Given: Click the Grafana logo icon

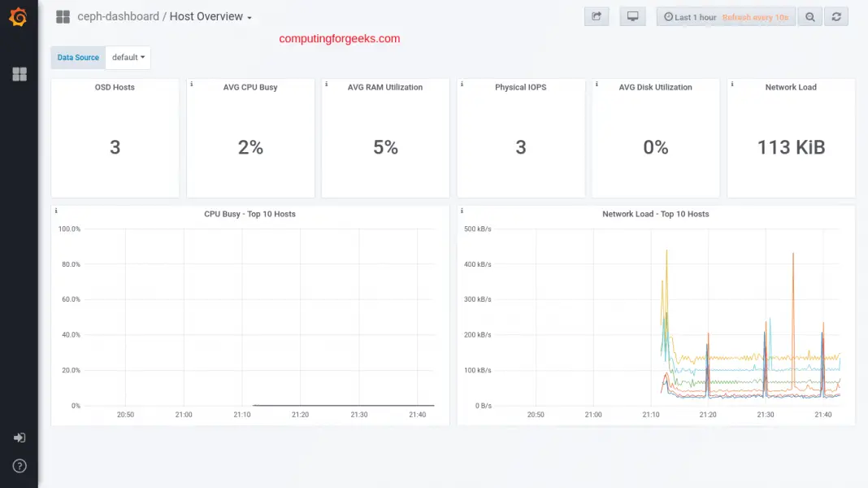Looking at the screenshot, I should [x=18, y=17].
